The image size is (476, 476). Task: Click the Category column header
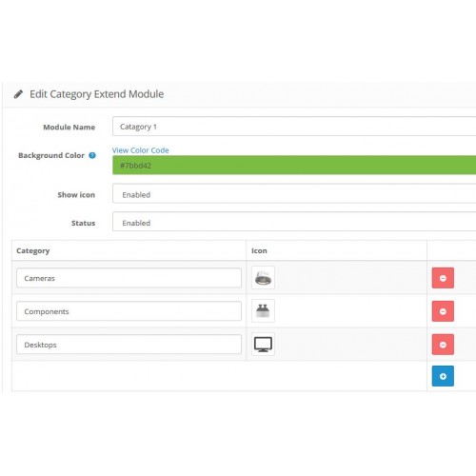pyautogui.click(x=33, y=250)
